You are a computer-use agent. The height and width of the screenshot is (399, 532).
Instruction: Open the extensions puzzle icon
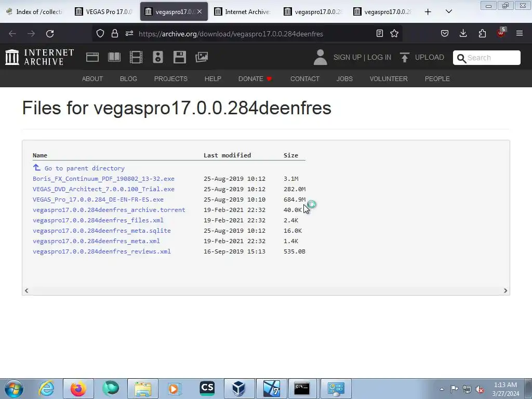(x=482, y=33)
